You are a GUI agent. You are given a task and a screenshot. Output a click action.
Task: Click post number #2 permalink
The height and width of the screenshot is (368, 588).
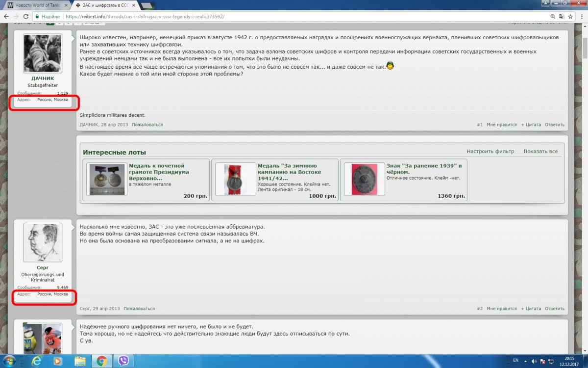480,309
